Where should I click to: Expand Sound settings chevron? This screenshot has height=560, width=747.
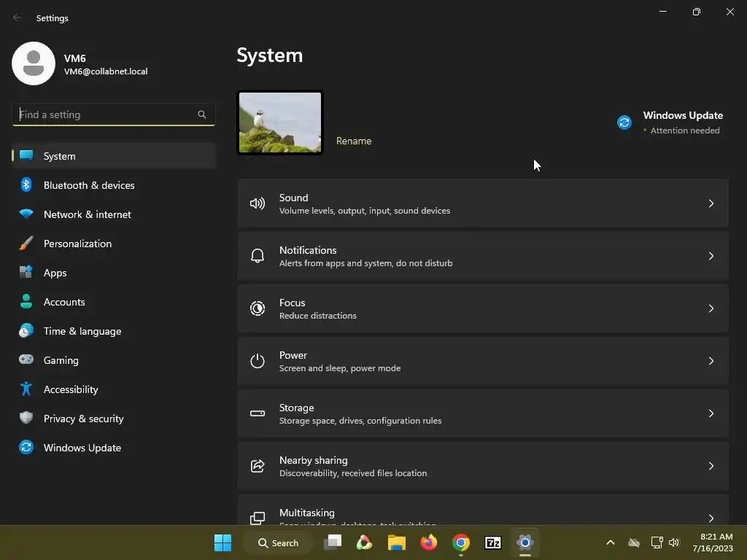711,204
